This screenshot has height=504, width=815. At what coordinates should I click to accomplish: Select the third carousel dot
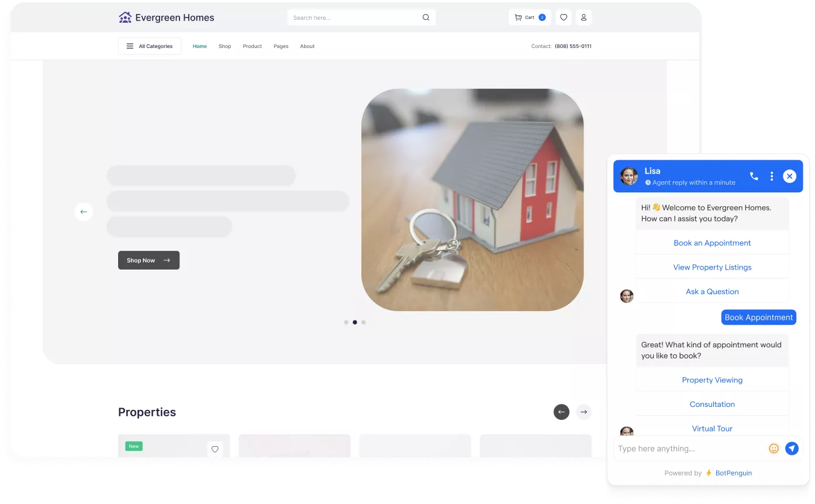point(363,322)
